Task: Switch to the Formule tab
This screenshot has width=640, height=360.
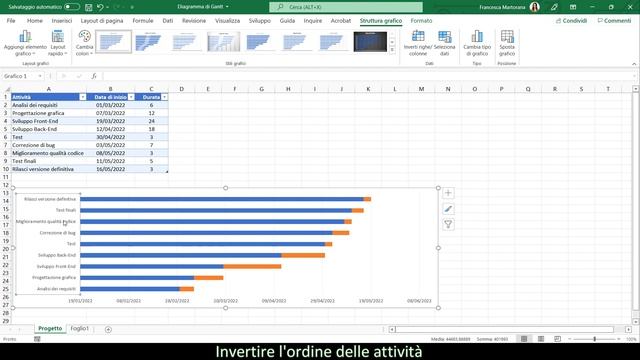Action: (143, 20)
